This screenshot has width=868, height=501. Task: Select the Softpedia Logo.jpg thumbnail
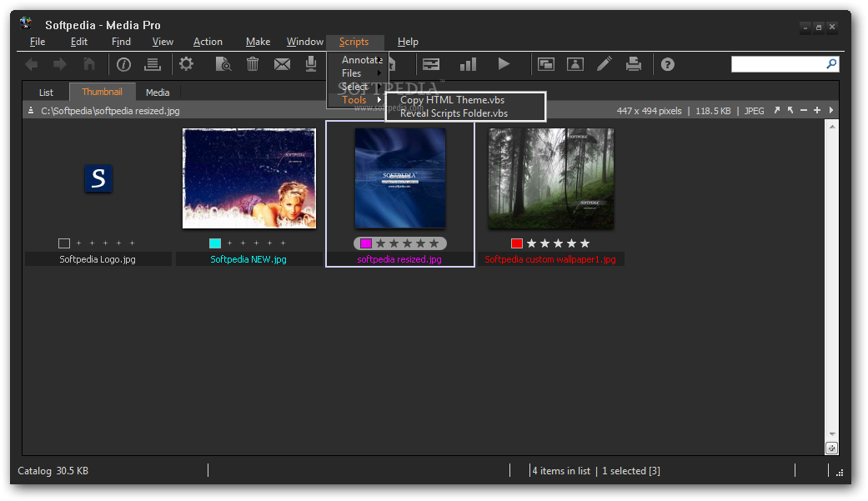(x=98, y=179)
